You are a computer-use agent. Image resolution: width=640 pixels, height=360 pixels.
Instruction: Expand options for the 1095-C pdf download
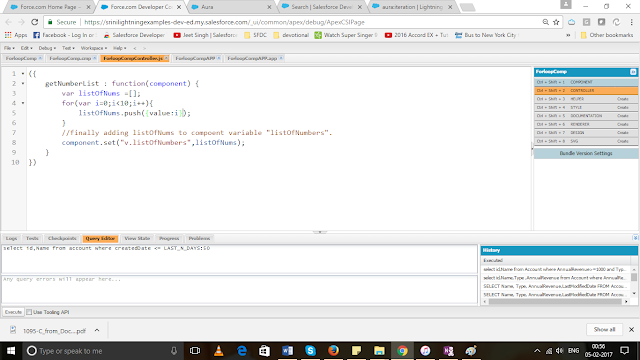(97, 330)
